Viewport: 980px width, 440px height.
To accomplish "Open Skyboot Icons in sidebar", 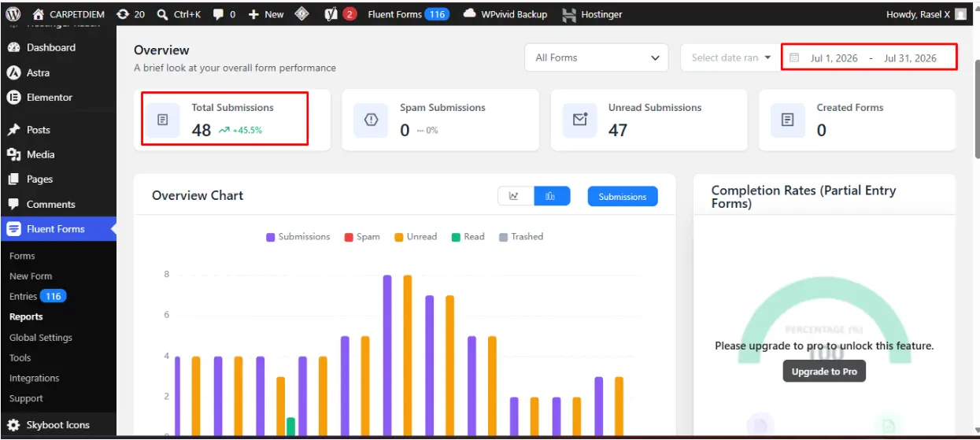I will [58, 425].
